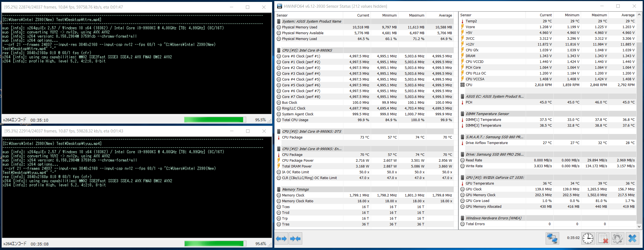Screen dimensions: 644x250
Task: Select the Windows Hardware Errors (WHEA) header
Action: (548, 218)
